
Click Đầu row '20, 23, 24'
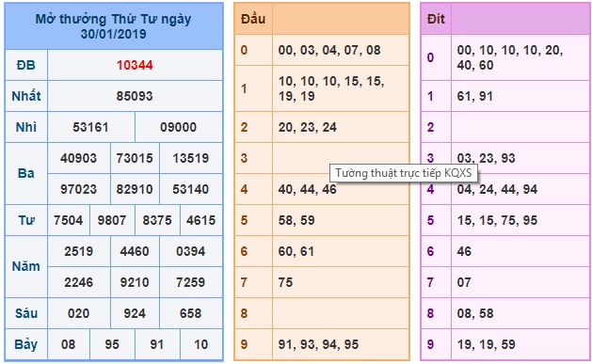308,127
